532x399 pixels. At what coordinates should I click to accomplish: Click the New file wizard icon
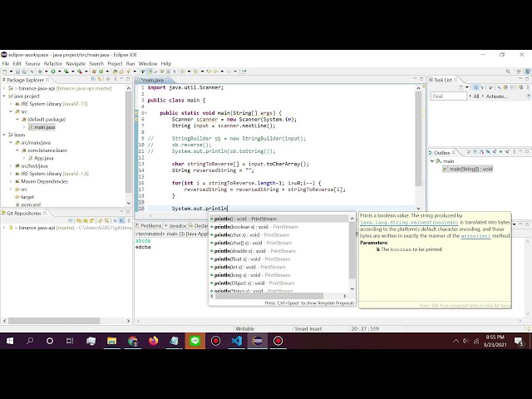[x=5, y=71]
